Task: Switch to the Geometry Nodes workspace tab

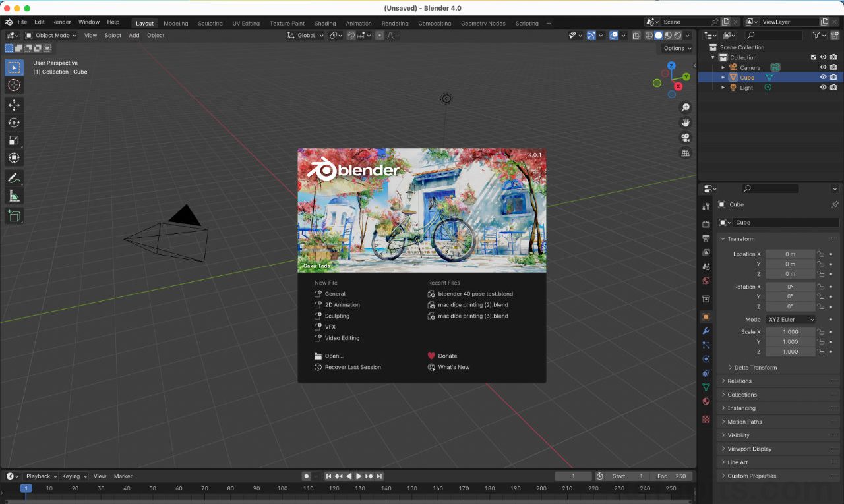Action: click(x=483, y=23)
